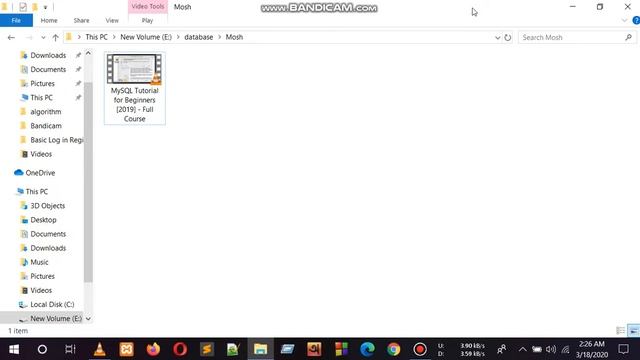Open the View ribbon tab
The image size is (640, 360).
coord(112,20)
